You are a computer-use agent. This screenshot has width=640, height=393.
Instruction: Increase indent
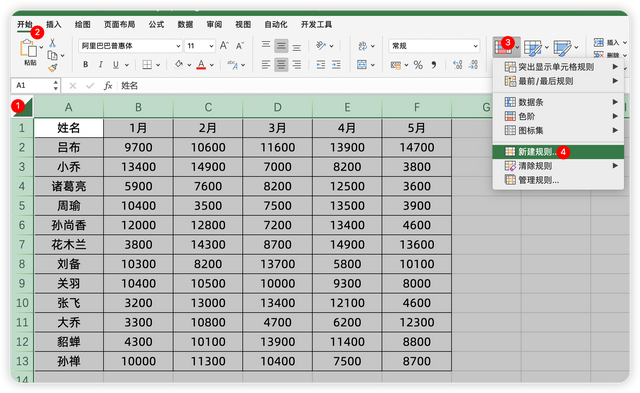point(336,64)
